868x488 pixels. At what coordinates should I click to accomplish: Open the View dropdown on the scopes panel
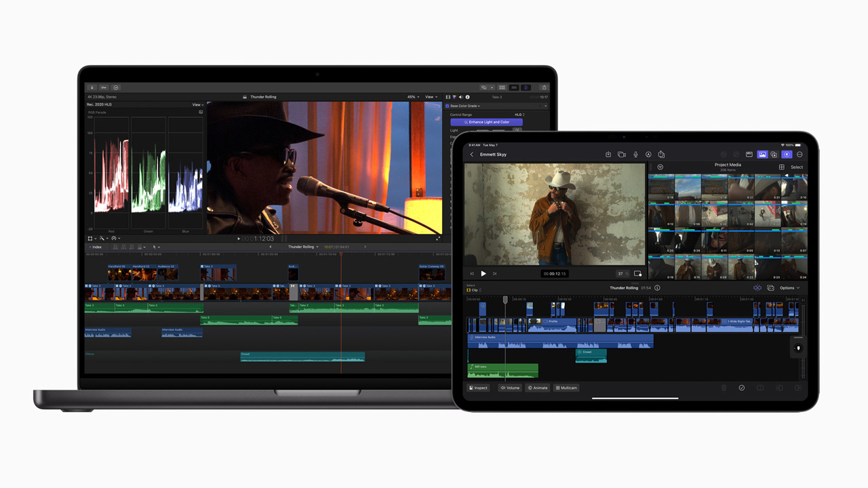pyautogui.click(x=197, y=104)
